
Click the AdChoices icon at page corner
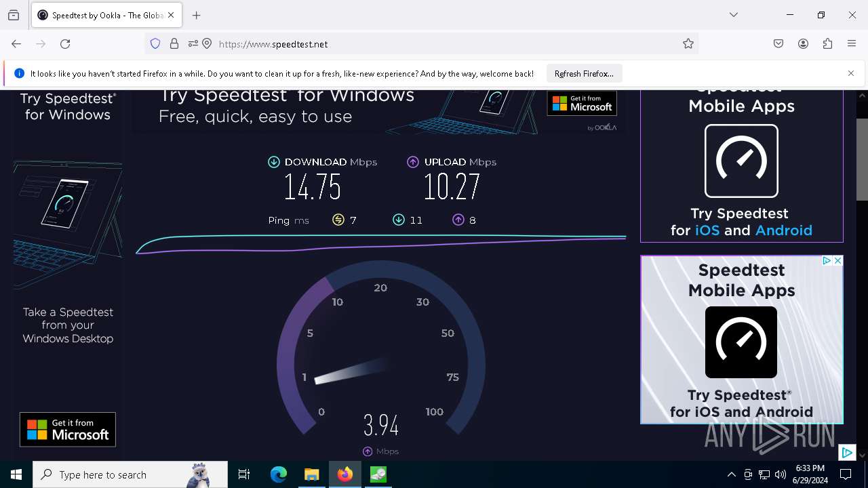tap(847, 453)
